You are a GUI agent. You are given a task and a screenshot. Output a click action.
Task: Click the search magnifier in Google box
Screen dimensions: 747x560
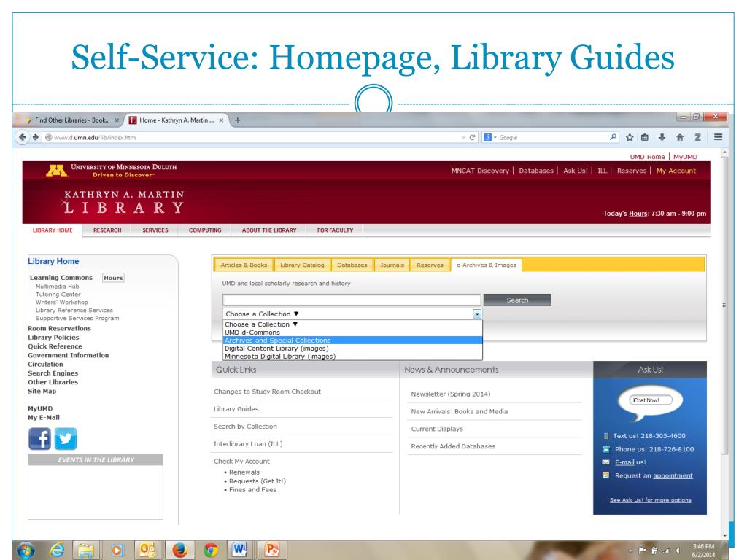pos(613,137)
